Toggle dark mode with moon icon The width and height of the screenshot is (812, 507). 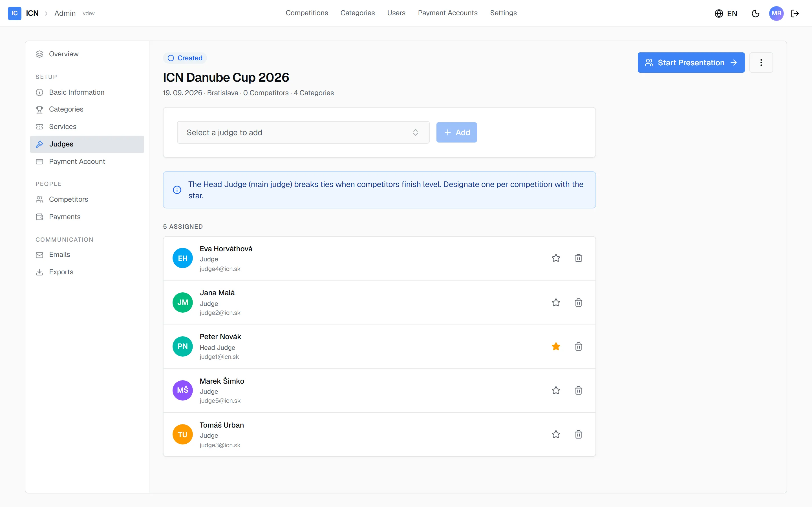pyautogui.click(x=755, y=14)
